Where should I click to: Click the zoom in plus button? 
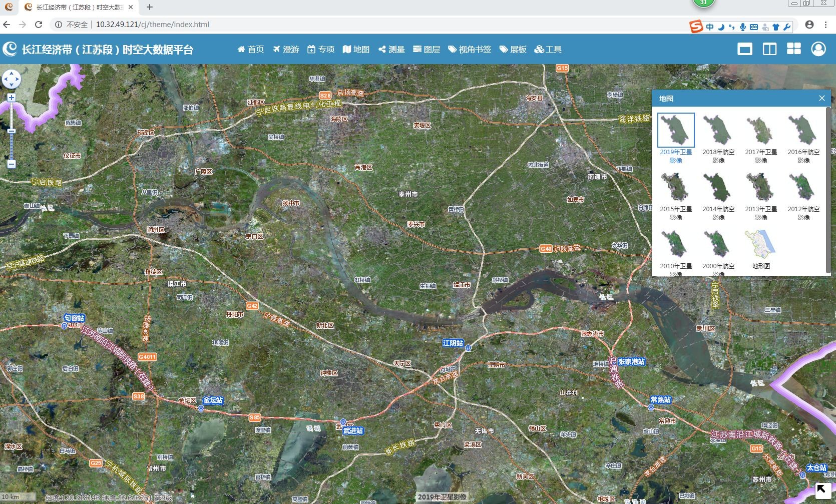click(12, 98)
